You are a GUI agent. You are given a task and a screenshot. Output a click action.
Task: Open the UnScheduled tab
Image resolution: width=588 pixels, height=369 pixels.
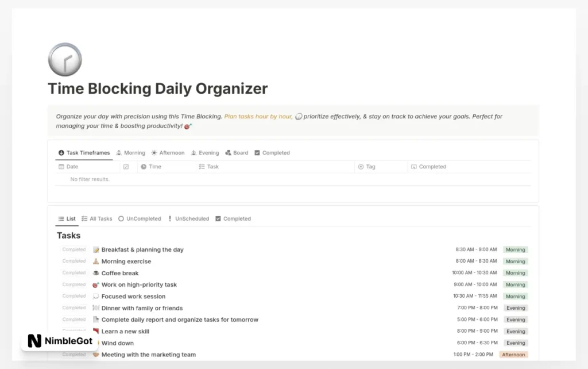tap(188, 218)
